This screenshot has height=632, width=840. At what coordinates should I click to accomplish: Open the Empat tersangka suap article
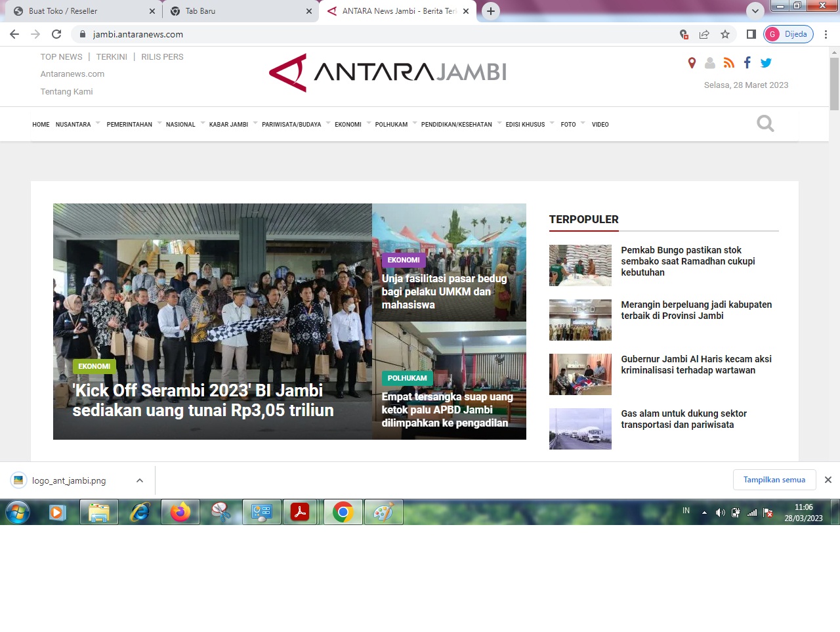coord(448,410)
